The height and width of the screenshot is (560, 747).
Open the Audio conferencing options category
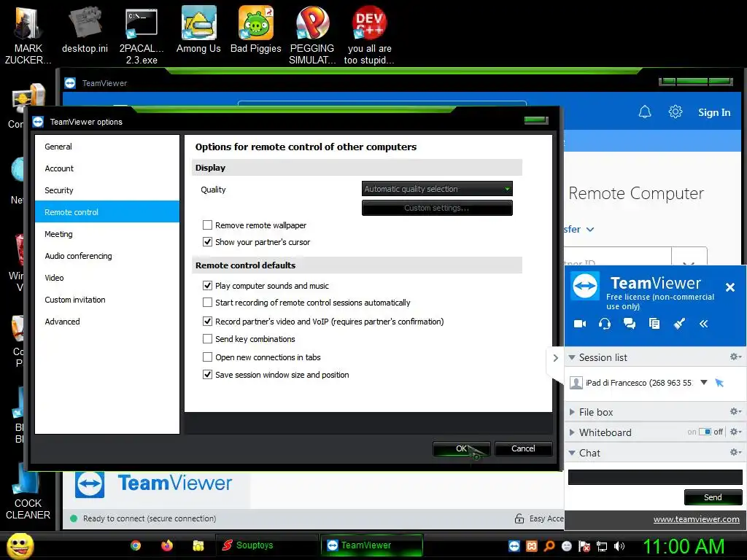(107, 256)
